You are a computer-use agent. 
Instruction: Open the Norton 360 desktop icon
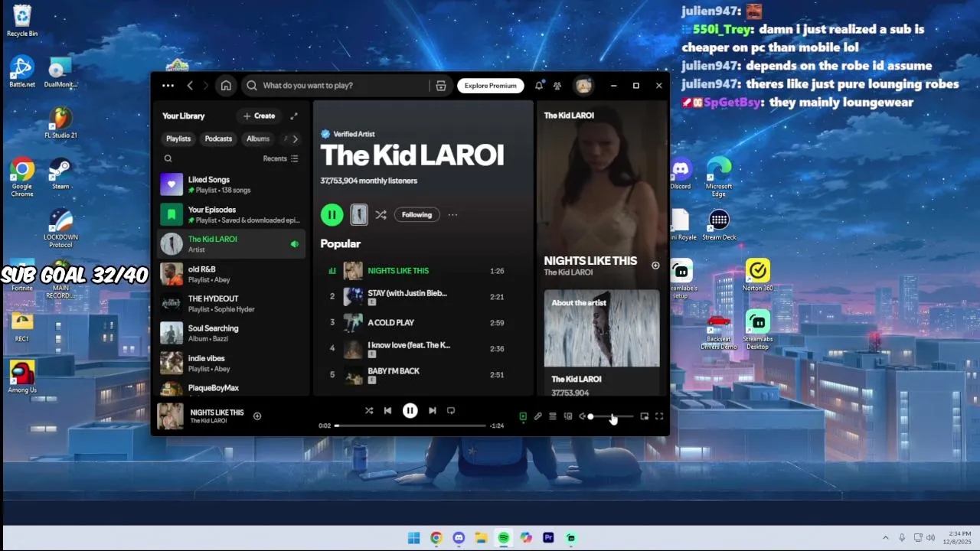pyautogui.click(x=757, y=275)
